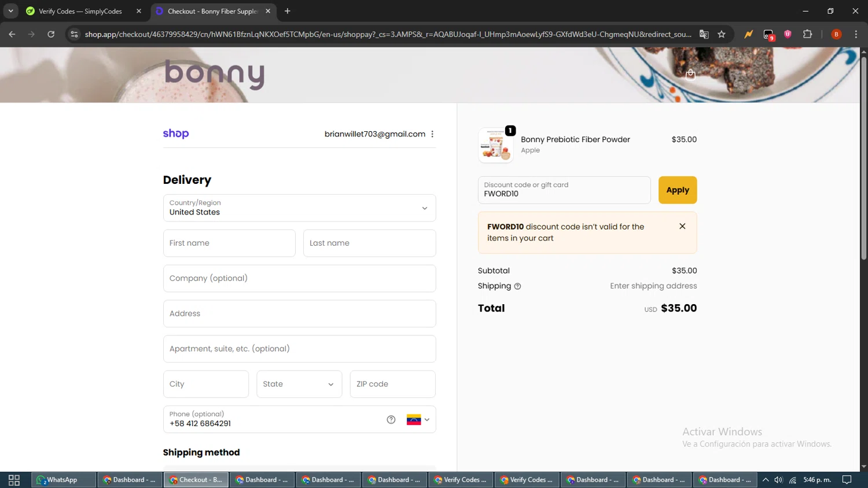The width and height of the screenshot is (868, 488).
Task: Open WhatsApp from the taskbar
Action: click(64, 480)
